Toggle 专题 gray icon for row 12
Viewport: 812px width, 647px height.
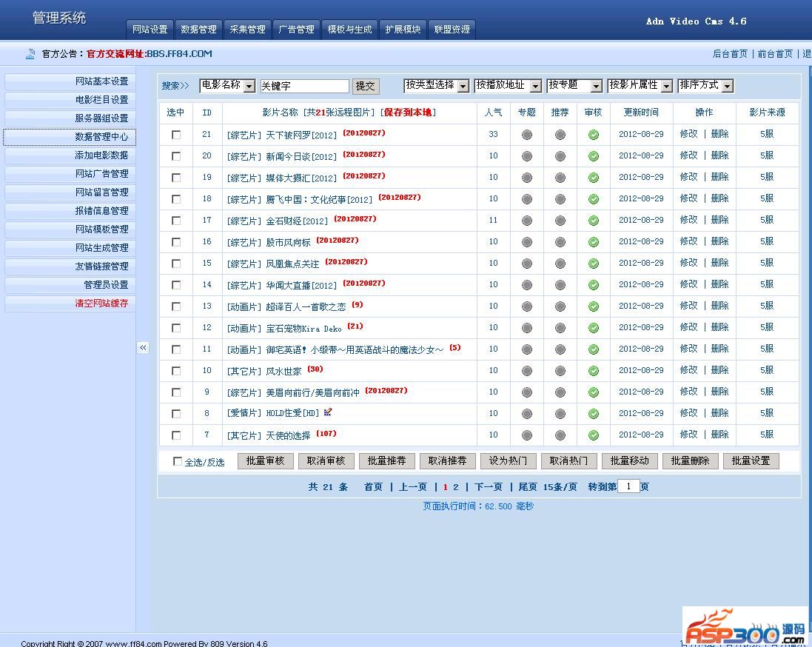527,328
